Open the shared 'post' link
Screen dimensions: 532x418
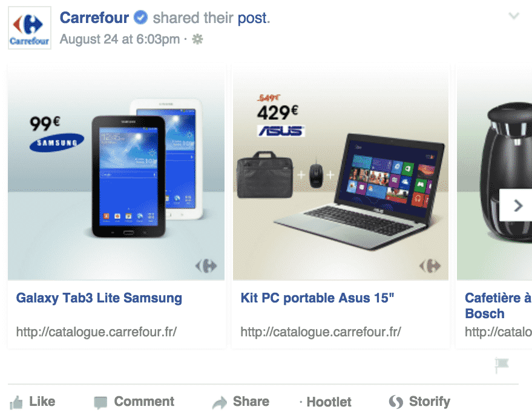(254, 18)
